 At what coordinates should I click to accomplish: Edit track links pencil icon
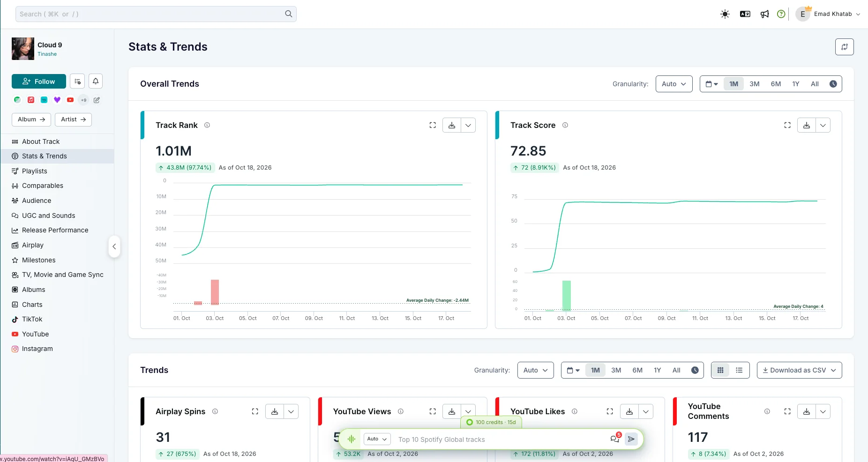[x=97, y=100]
